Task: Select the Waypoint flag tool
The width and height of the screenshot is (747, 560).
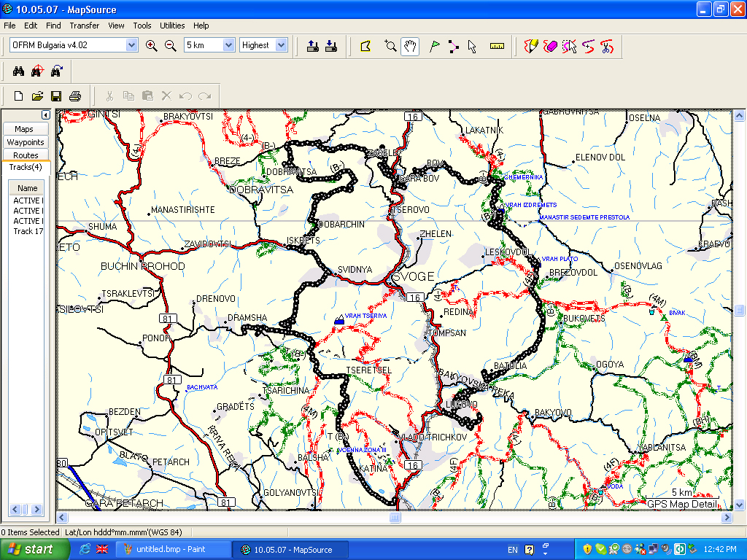Action: point(434,46)
